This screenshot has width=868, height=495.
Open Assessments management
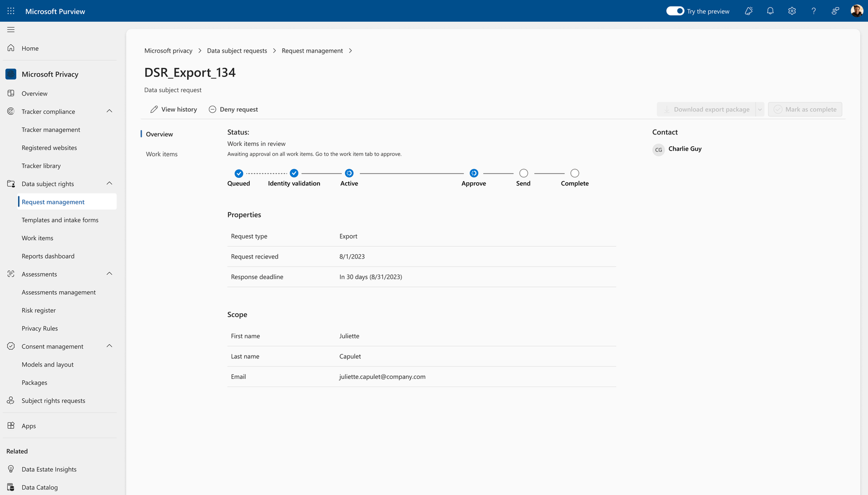point(59,292)
